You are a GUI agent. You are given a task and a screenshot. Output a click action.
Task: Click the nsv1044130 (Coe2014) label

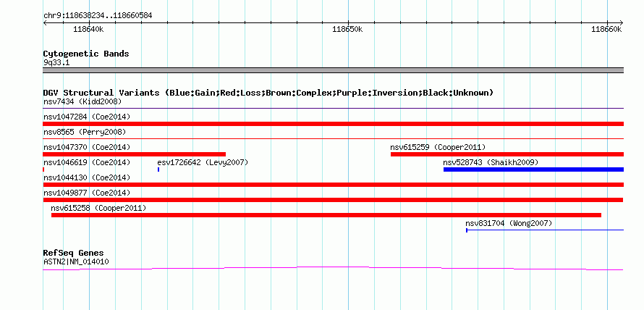87,177
